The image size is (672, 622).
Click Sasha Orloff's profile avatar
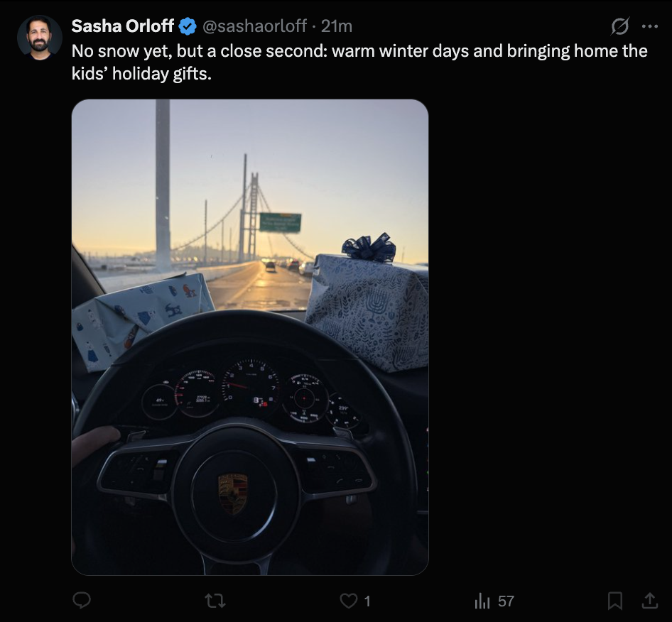click(40, 37)
